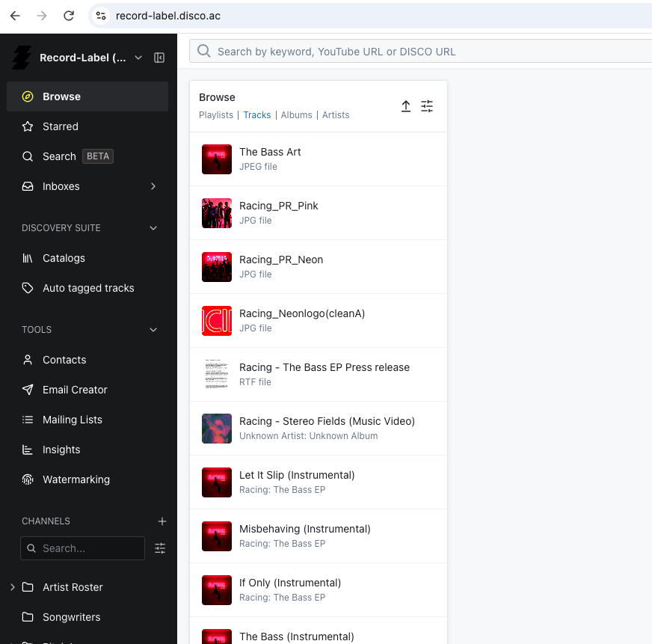
Task: Click the Songwriters folder icon
Action: 28,617
